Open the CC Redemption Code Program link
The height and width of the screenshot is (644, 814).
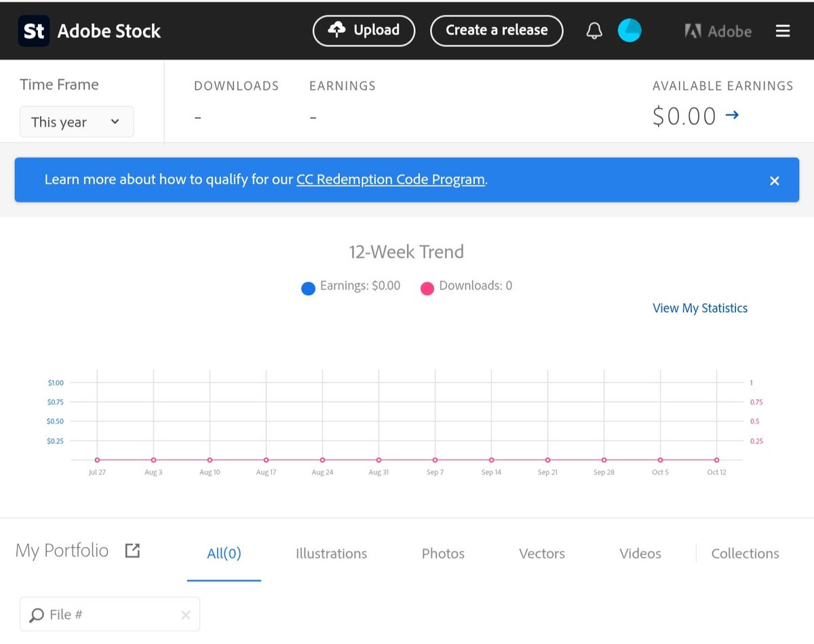point(391,180)
